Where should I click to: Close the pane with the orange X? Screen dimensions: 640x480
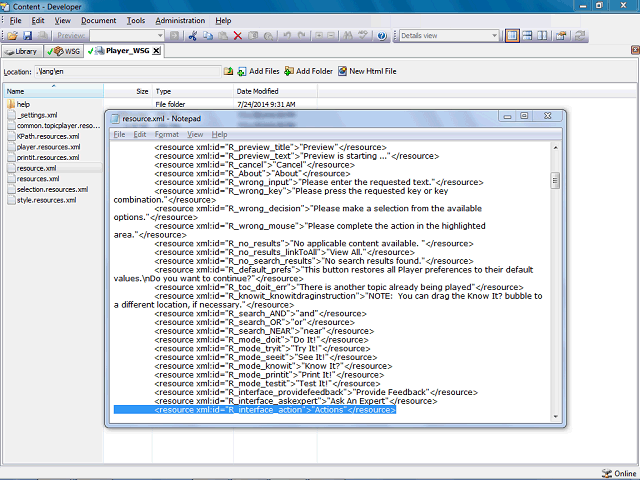coord(636,50)
